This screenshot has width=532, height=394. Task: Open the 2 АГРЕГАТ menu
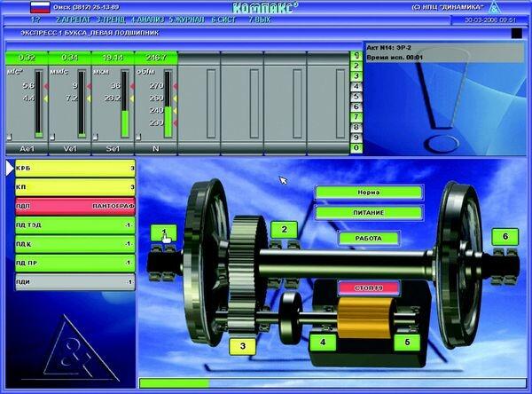(74, 20)
